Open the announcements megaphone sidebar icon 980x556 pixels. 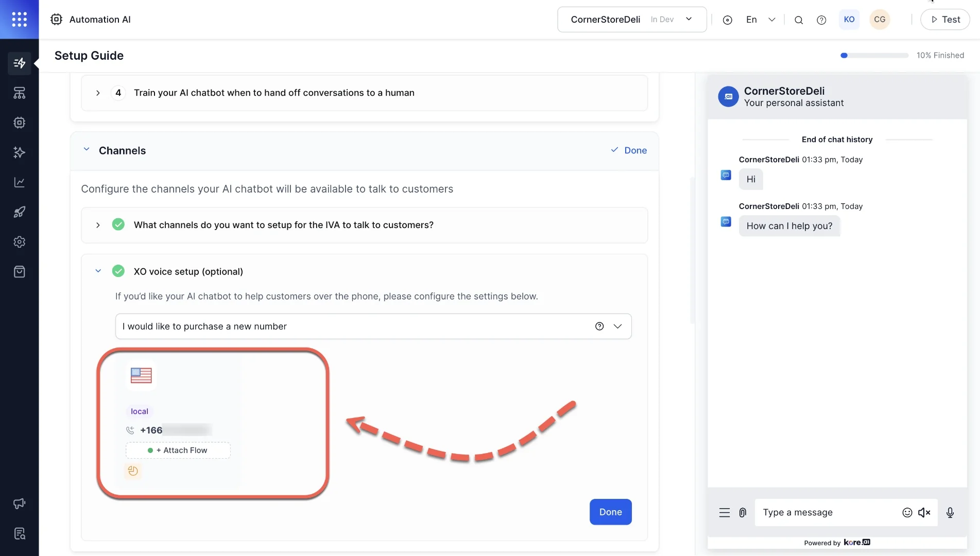tap(20, 503)
